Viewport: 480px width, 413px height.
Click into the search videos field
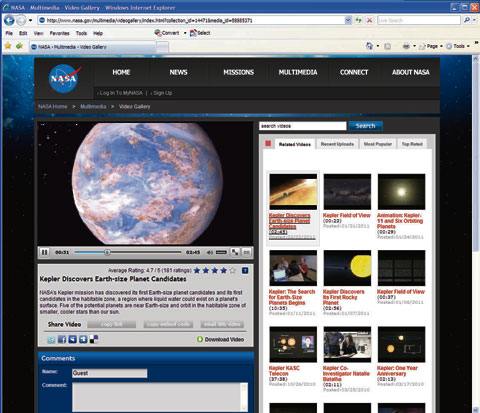click(x=303, y=126)
